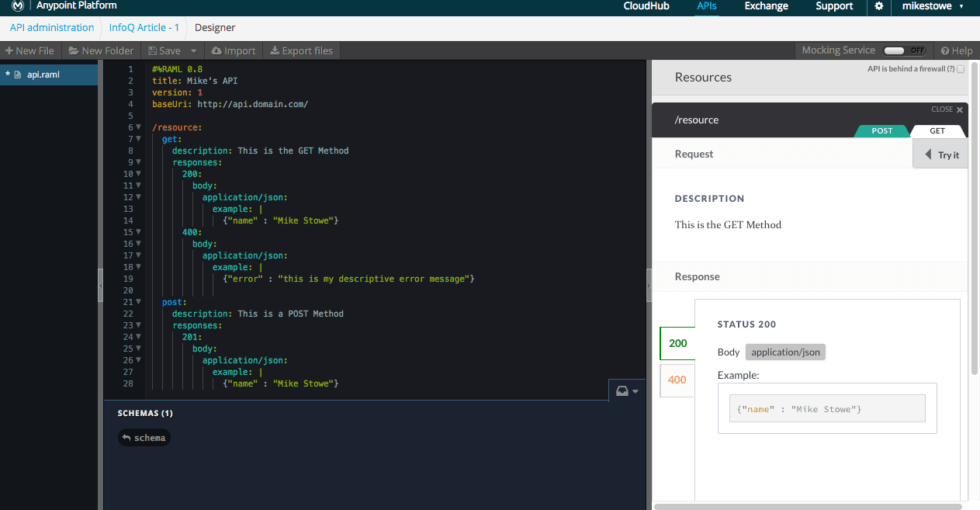Open the mikestowe account dropdown

point(933,6)
